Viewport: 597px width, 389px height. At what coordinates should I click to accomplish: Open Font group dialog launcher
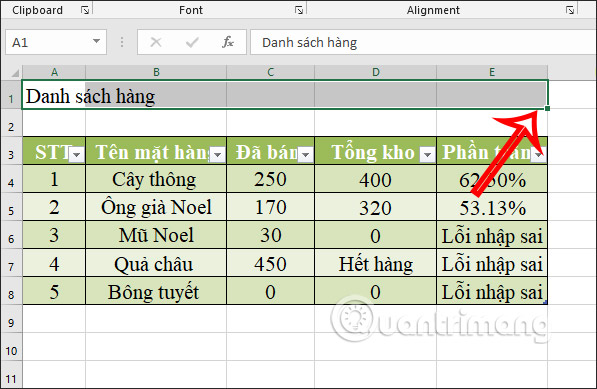[299, 10]
